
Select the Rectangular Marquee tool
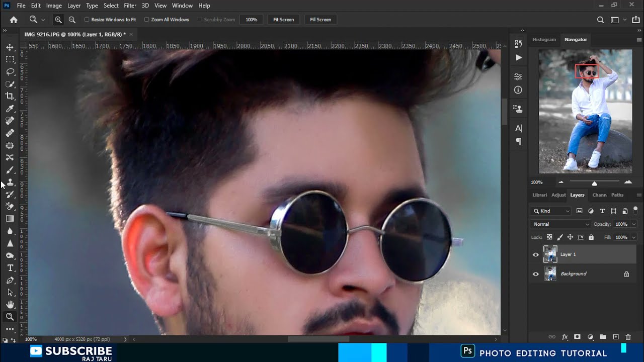[10, 59]
